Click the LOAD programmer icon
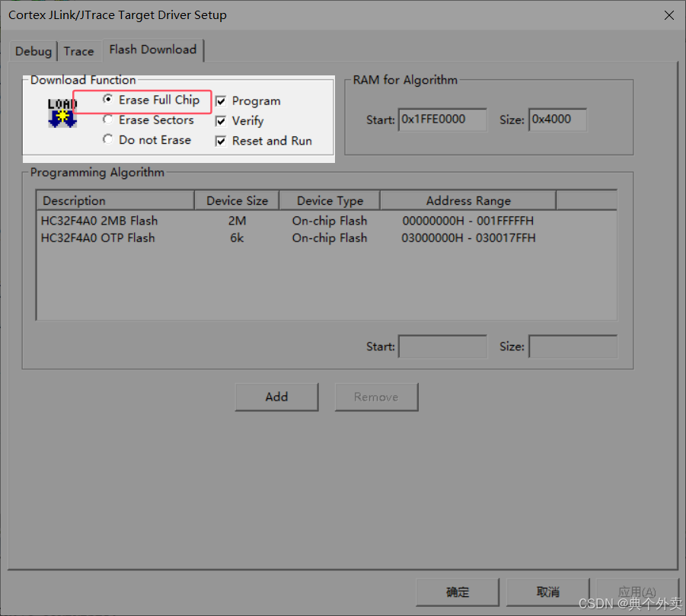Viewport: 686px width, 616px height. click(x=62, y=113)
